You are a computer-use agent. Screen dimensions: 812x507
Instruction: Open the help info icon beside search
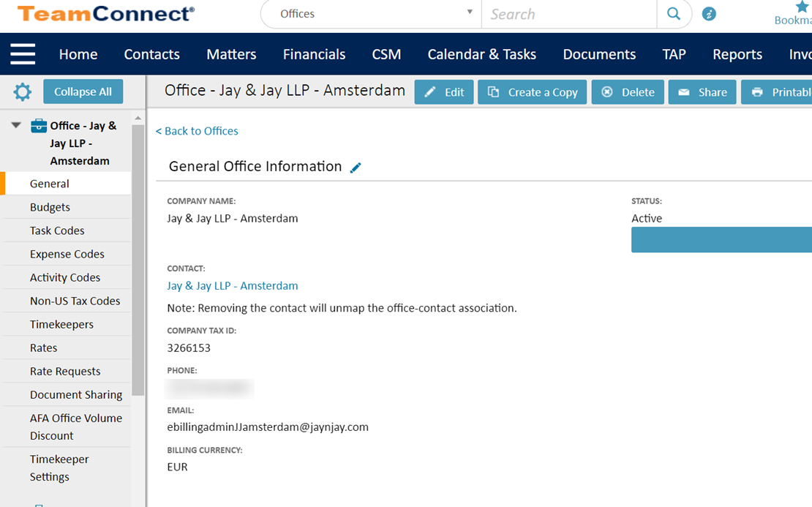tap(708, 13)
